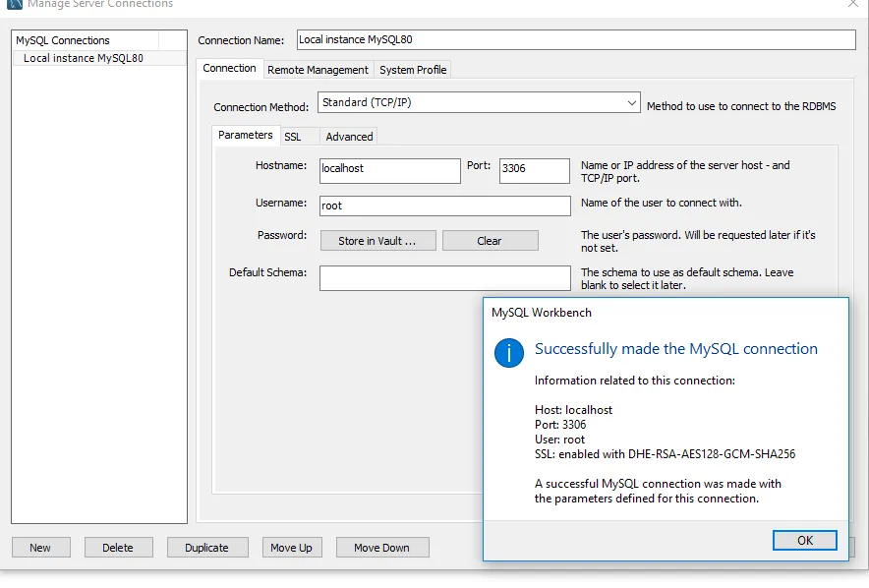The height and width of the screenshot is (588, 869).
Task: Click the Workbench icon in title bar
Action: pos(13,4)
